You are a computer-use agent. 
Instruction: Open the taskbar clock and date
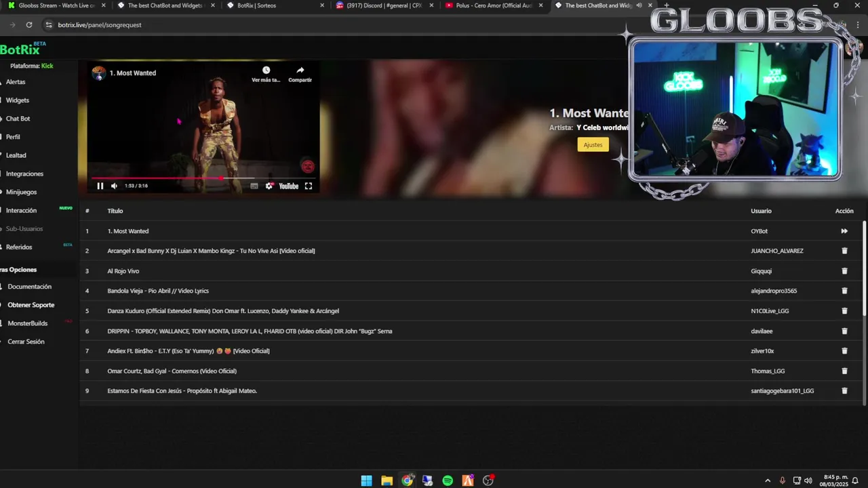834,481
